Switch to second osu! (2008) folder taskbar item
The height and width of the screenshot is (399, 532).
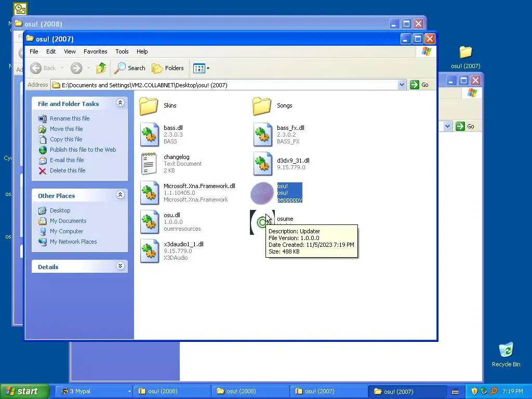point(250,391)
